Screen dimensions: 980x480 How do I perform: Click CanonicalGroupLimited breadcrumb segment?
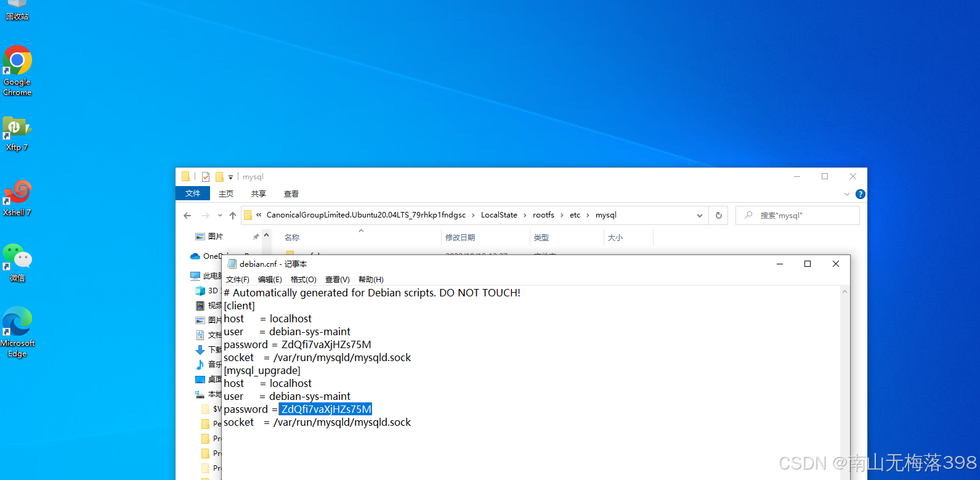366,215
